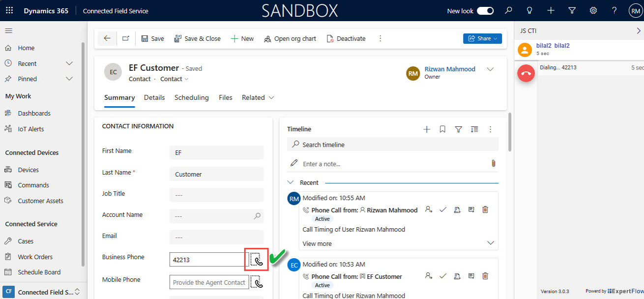This screenshot has height=299, width=644.
Task: Click the red hang-up call button
Action: 526,73
